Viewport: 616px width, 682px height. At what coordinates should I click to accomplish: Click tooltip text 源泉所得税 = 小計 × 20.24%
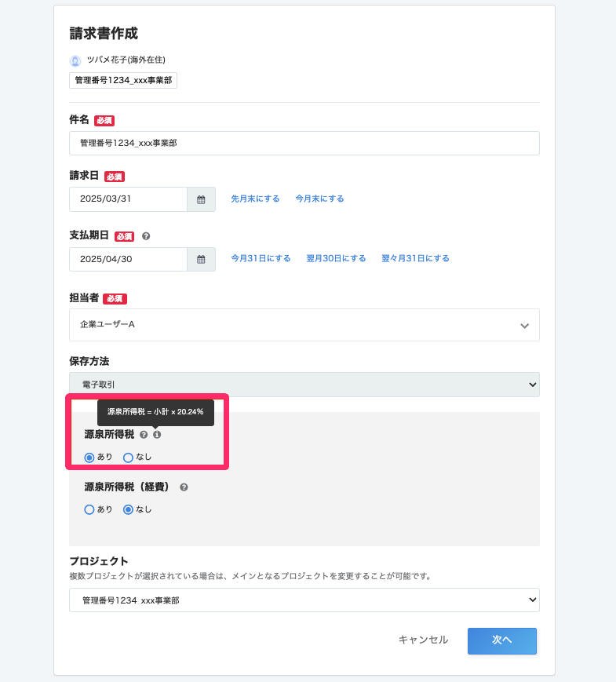point(155,412)
